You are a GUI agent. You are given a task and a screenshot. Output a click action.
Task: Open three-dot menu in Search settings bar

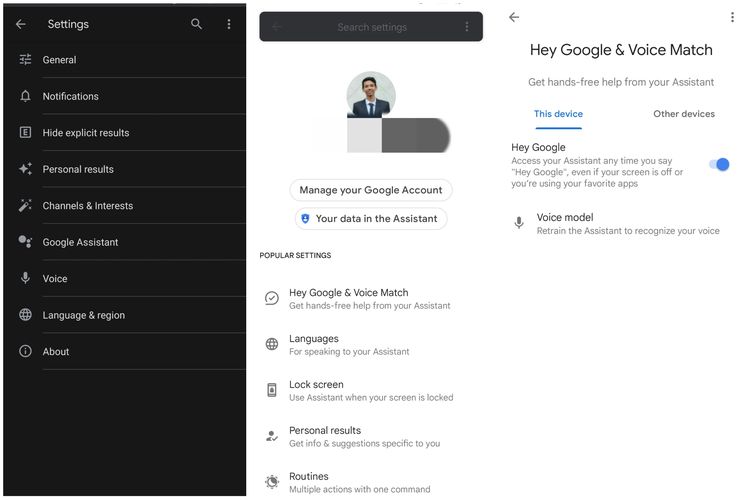pos(467,27)
